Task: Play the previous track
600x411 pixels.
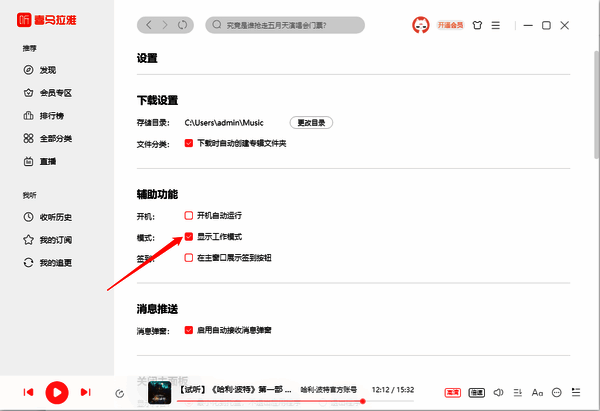Action: (29, 392)
